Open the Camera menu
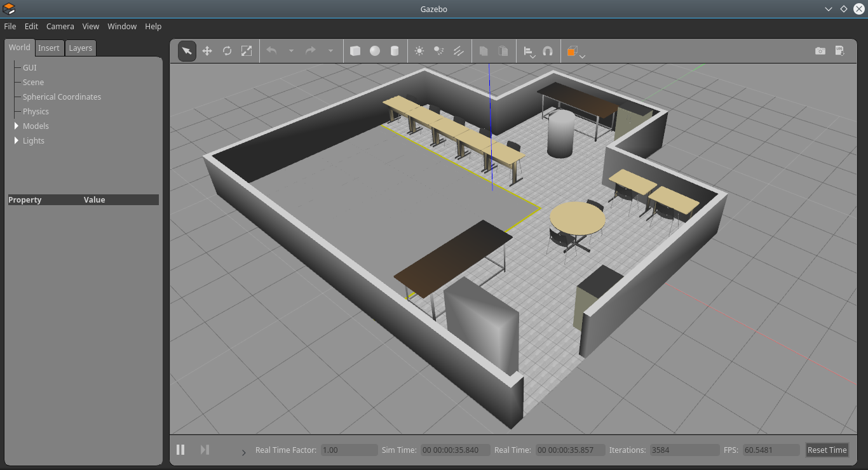This screenshot has height=470, width=868. tap(60, 26)
